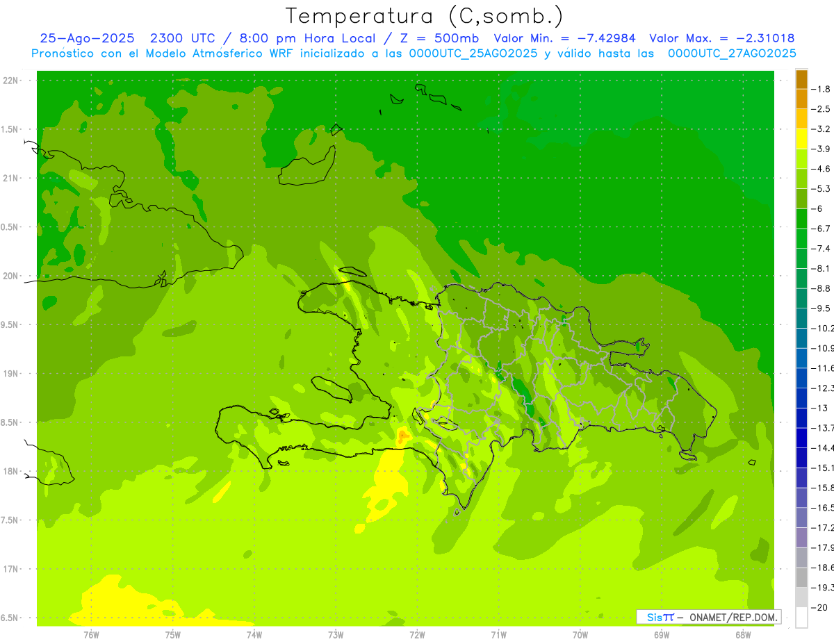Pick the light gray swatch between -19.3 and -20
The width and height of the screenshot is (834, 644).
point(801,597)
